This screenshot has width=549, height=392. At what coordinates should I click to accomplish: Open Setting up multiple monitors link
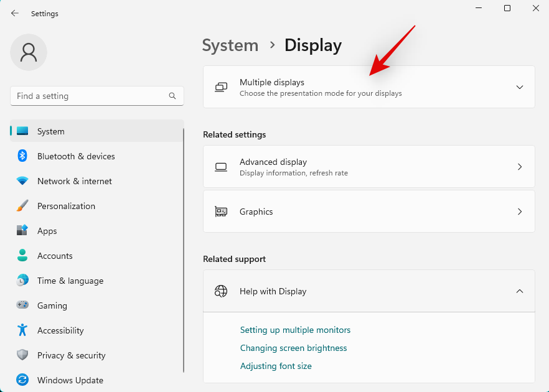click(295, 330)
